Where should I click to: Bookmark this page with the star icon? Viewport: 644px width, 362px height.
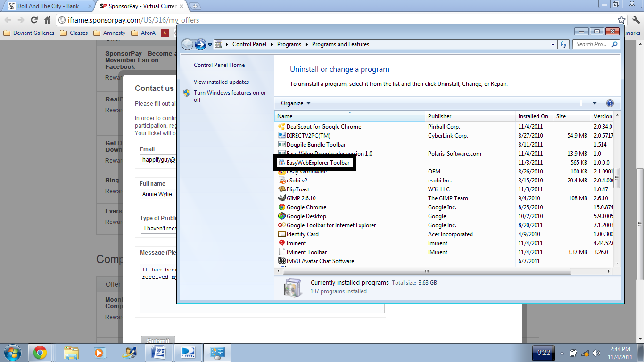coord(622,20)
